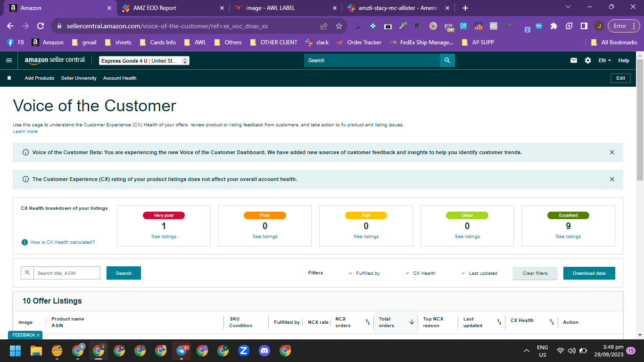Image resolution: width=644 pixels, height=362 pixels.
Task: Click the Search title, ASIN input field
Action: pos(66,273)
